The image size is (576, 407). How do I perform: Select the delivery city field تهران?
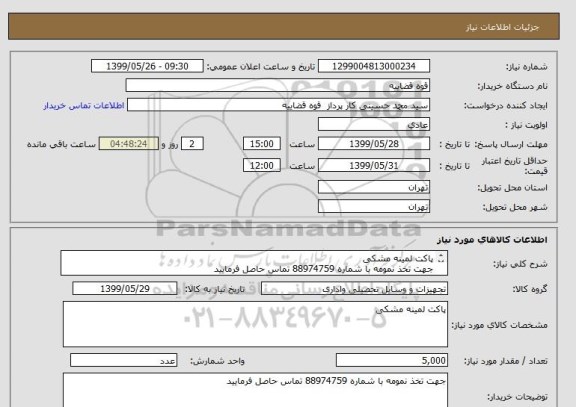coord(374,207)
